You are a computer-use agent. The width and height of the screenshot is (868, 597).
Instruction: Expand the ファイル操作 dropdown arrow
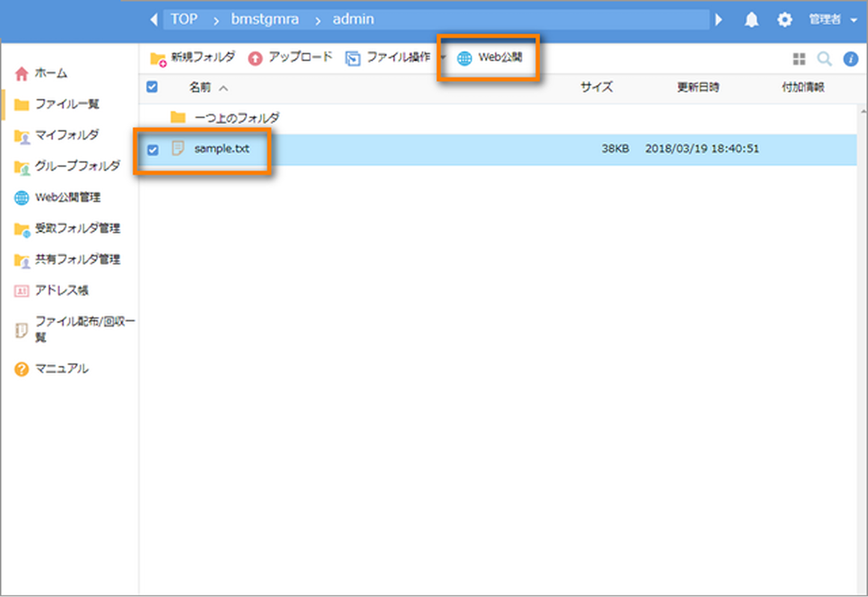442,58
